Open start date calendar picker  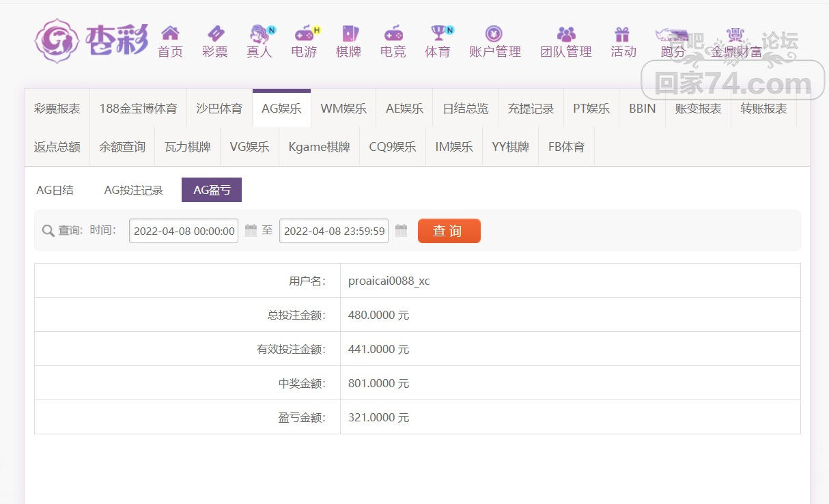tap(251, 231)
